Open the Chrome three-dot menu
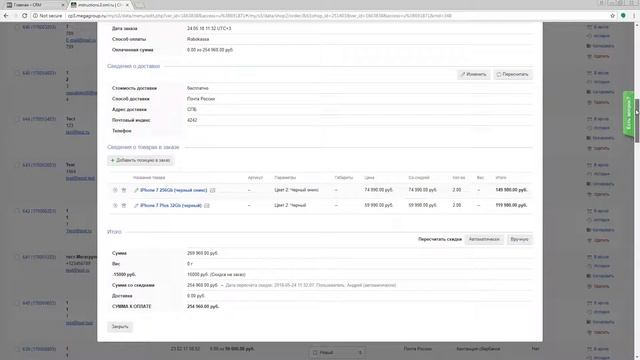Viewport: 640px width, 360px height. point(634,16)
